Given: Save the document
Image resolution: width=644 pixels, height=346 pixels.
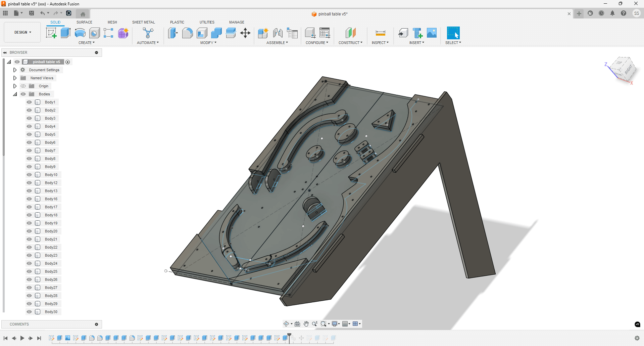Looking at the screenshot, I should tap(32, 13).
